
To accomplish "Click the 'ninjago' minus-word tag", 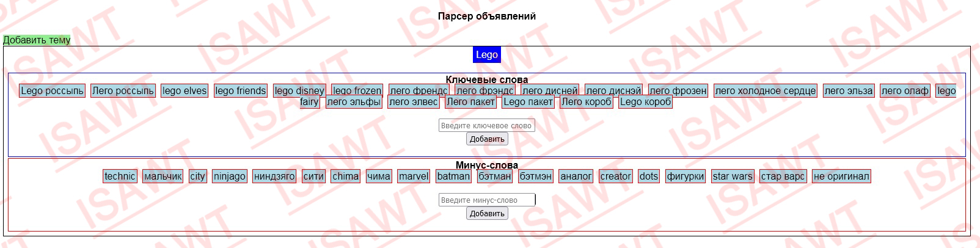I will click(230, 176).
